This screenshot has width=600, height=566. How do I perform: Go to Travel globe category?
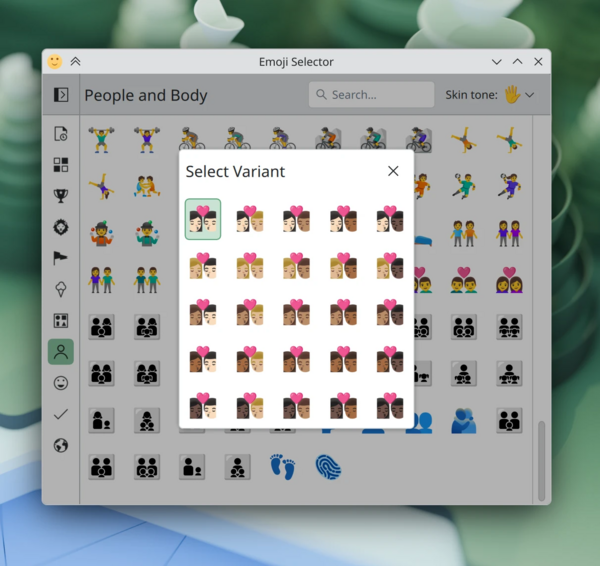(61, 445)
